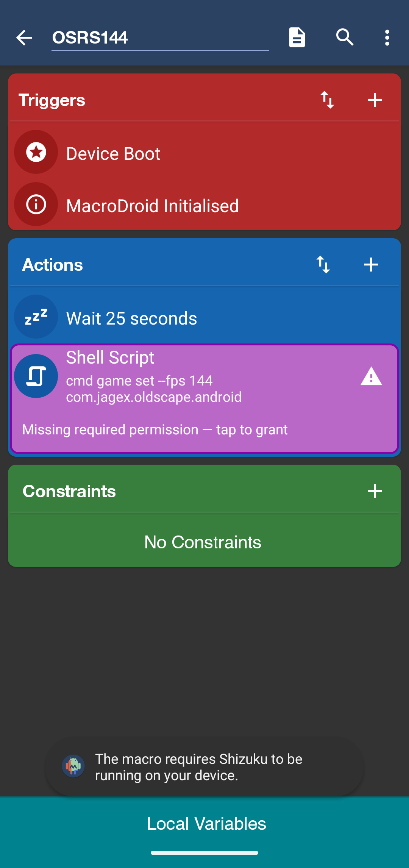Open the macro description document icon
This screenshot has height=868, width=409.
297,37
